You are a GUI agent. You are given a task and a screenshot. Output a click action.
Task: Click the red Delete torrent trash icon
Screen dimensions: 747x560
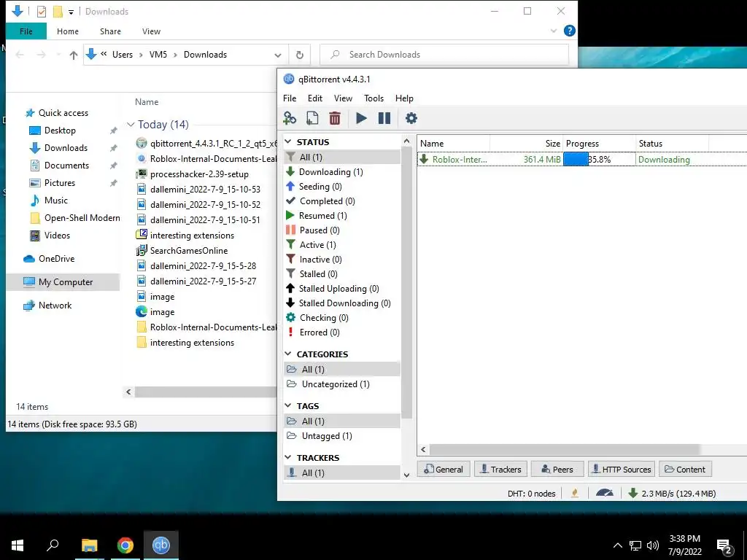click(x=335, y=118)
